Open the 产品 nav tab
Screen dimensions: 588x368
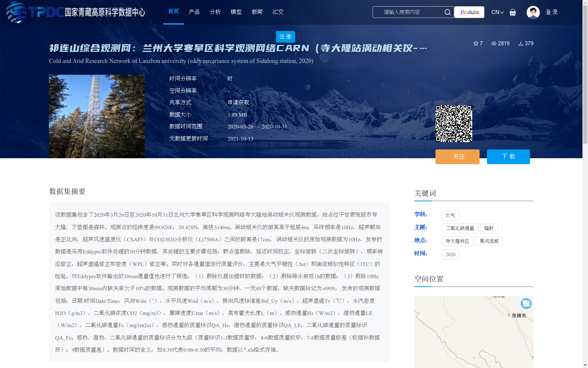point(194,12)
